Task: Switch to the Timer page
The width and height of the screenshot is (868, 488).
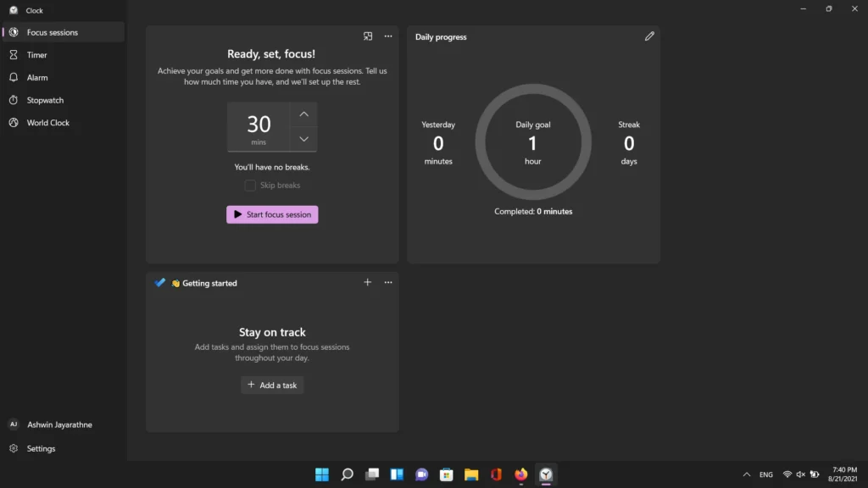Action: tap(37, 55)
